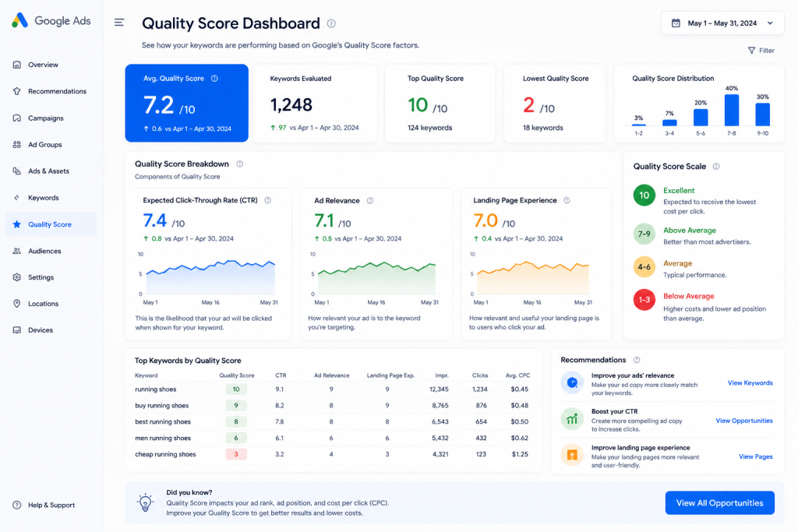Click '18 keywords' under Lowest Quality Score

(542, 128)
